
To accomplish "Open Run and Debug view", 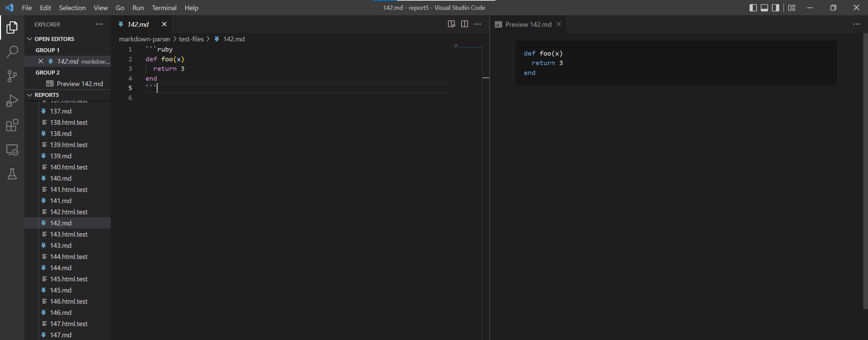I will 12,101.
